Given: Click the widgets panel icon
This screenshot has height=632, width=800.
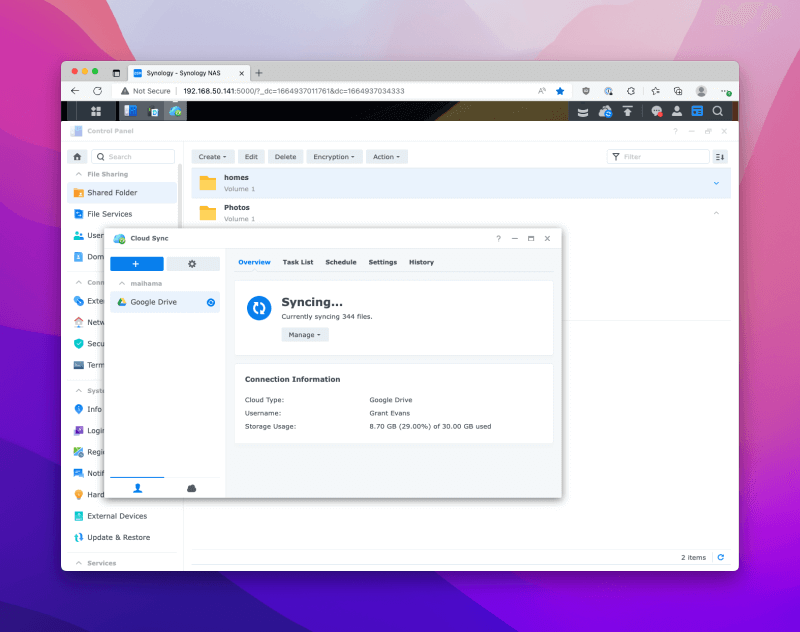Looking at the screenshot, I should [x=700, y=111].
